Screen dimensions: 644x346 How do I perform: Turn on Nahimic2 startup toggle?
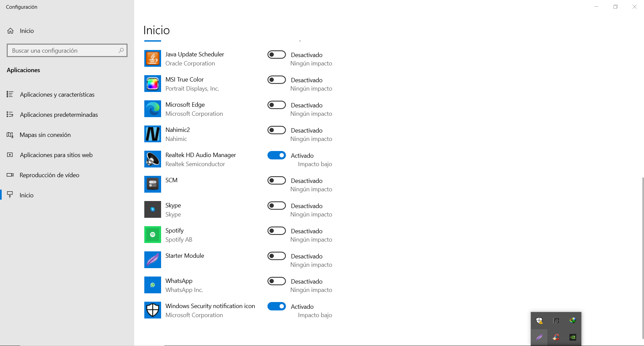coord(277,130)
